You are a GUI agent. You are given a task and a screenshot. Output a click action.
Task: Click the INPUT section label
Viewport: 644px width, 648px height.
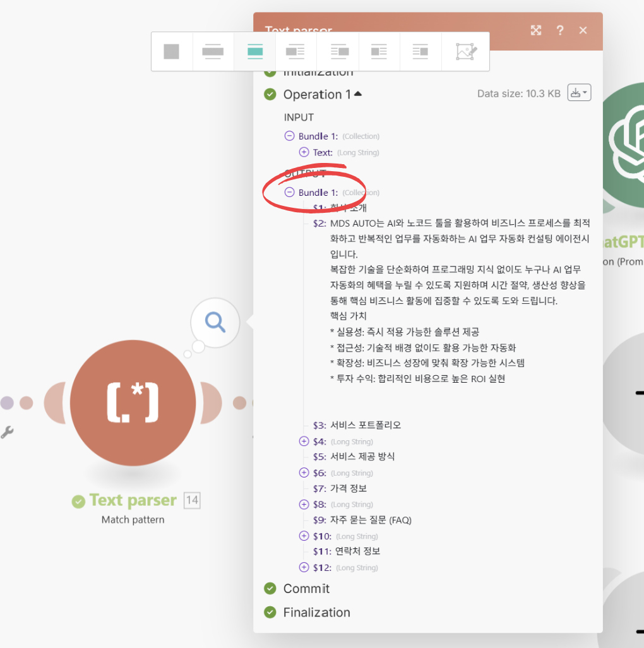[x=299, y=117]
